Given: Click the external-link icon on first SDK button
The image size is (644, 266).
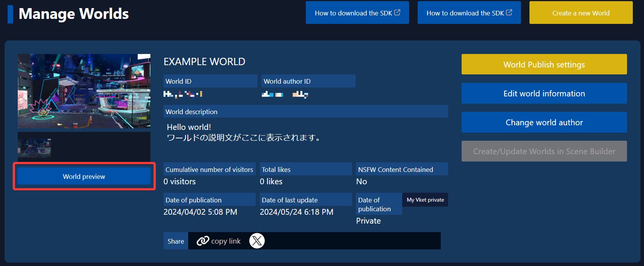Looking at the screenshot, I should [x=397, y=12].
